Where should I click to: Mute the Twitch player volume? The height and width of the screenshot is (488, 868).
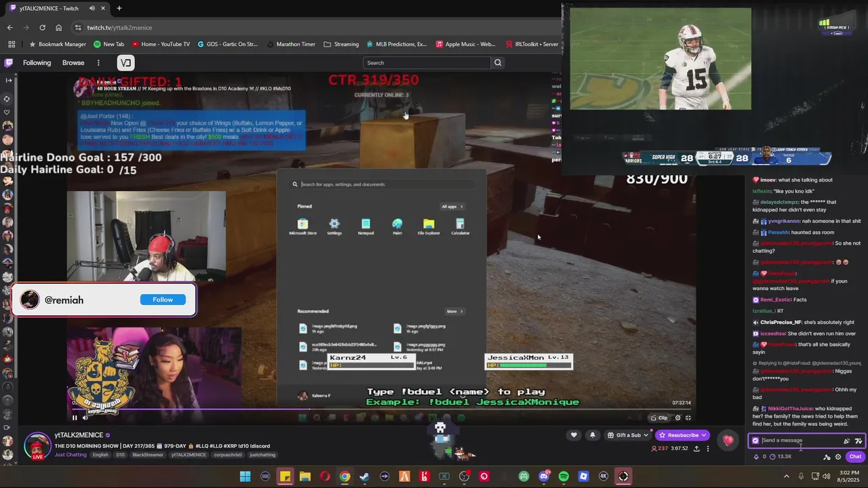[85, 418]
